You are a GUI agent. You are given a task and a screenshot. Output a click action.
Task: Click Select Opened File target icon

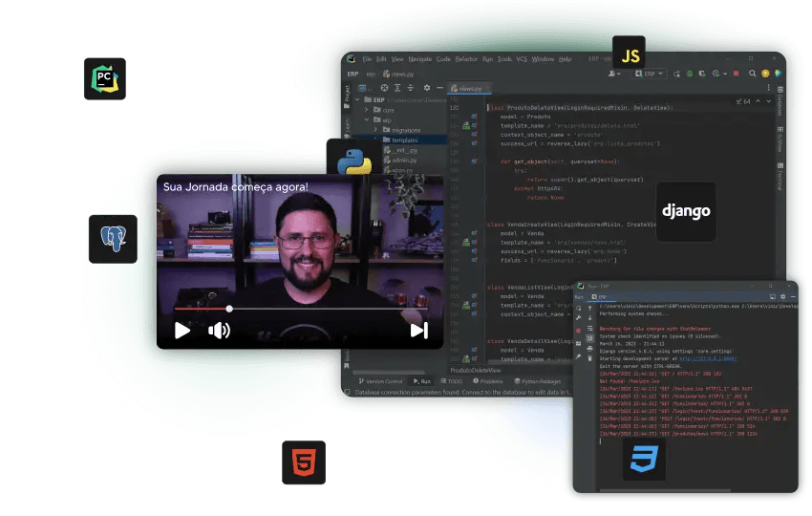point(384,88)
